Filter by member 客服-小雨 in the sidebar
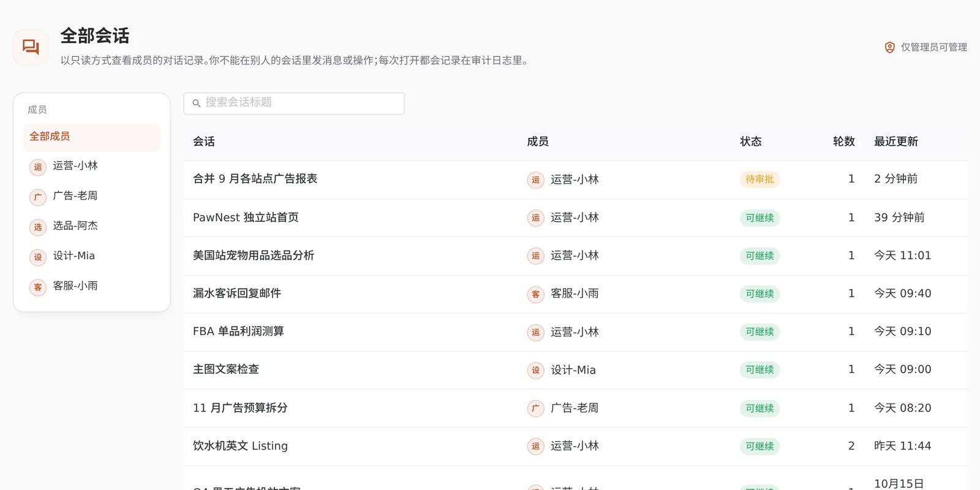The height and width of the screenshot is (490, 980). 92,286
